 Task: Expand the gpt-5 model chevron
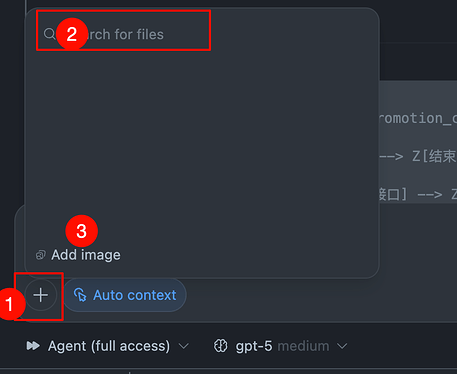pos(342,346)
